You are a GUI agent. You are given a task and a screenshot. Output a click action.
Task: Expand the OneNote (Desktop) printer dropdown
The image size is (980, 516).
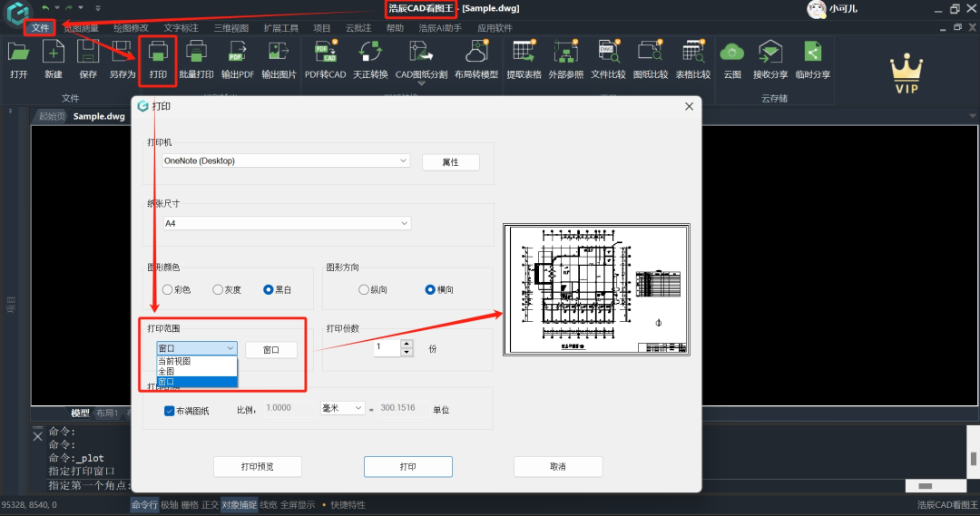tap(286, 161)
